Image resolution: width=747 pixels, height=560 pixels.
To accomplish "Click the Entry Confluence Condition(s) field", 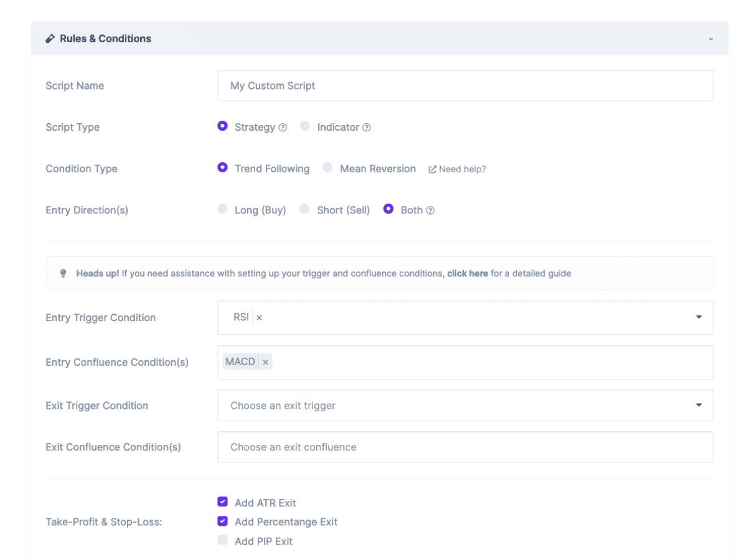I will point(465,362).
